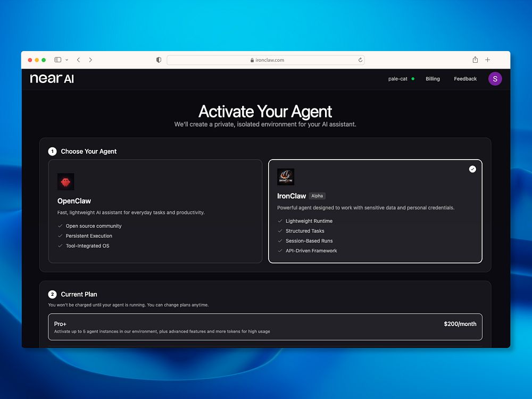The height and width of the screenshot is (399, 532).
Task: Reload the page with the refresh icon
Action: [360, 60]
